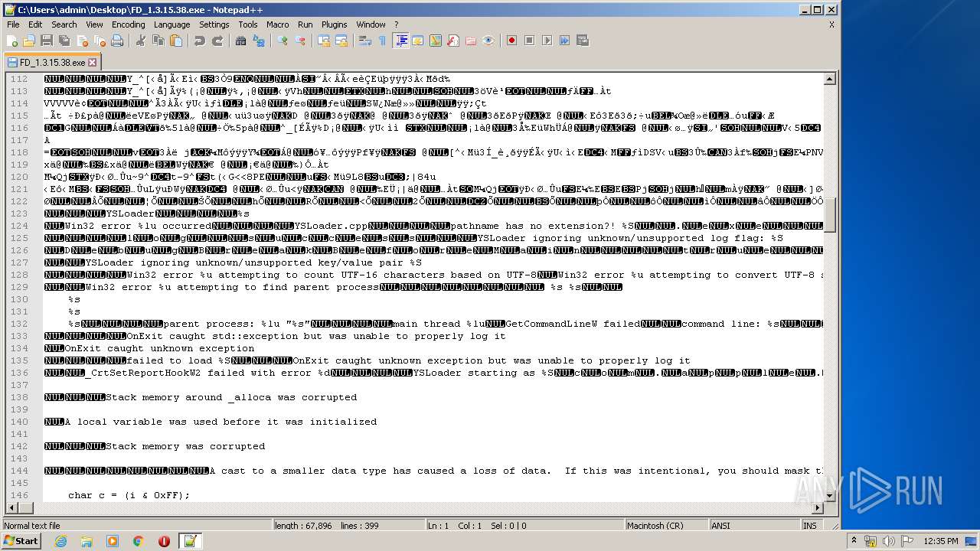The width and height of the screenshot is (980, 551).
Task: Open a file using the Open folder icon
Action: (29, 41)
